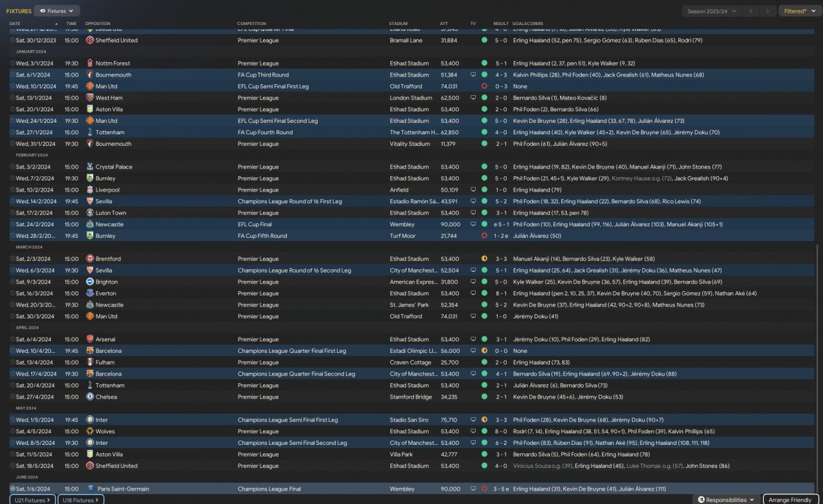Click the Arsenal club badge
The image size is (823, 504).
tap(90, 339)
